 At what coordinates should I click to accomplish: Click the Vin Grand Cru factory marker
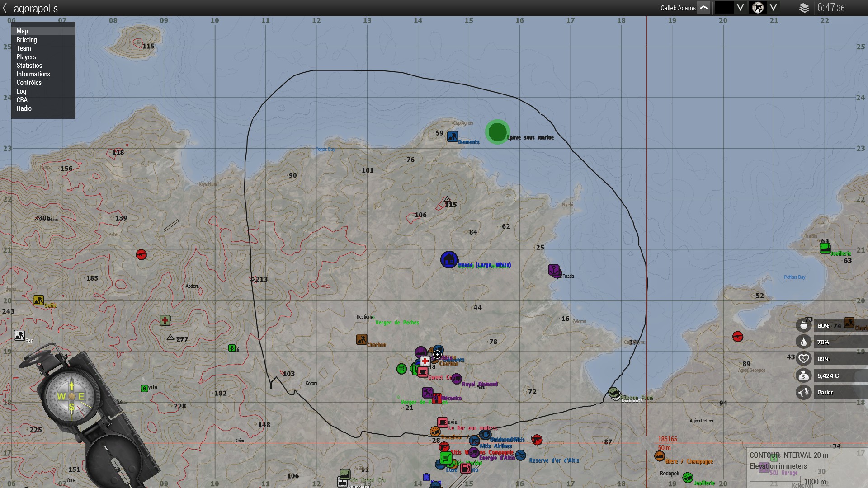click(345, 474)
